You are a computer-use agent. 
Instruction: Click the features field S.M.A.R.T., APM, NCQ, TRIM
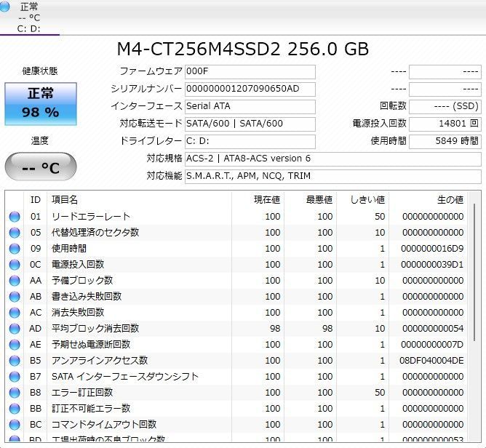[x=333, y=176]
